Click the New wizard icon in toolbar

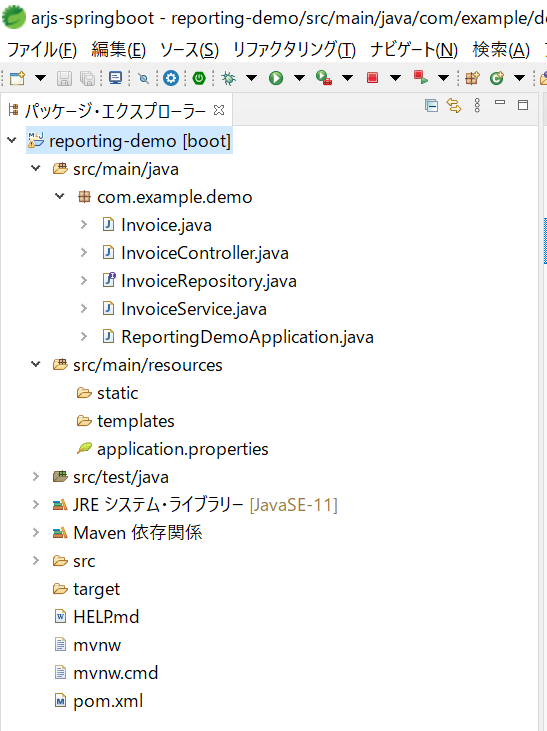pos(18,78)
